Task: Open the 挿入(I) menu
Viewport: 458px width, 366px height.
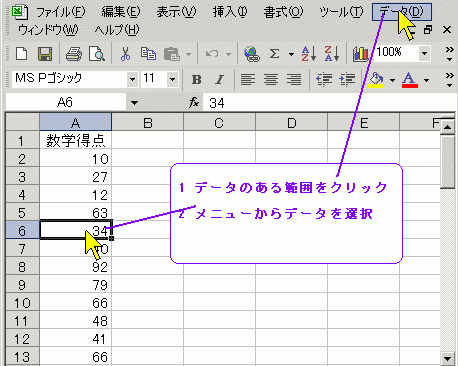Action: click(x=230, y=12)
